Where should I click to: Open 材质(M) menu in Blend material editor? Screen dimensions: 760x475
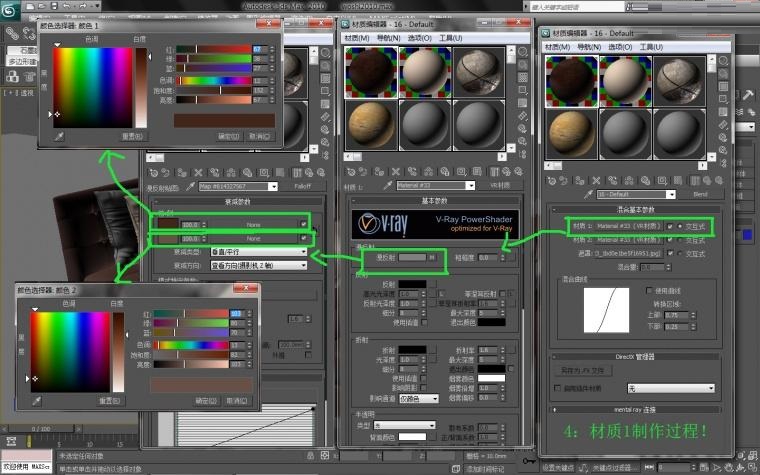point(557,47)
